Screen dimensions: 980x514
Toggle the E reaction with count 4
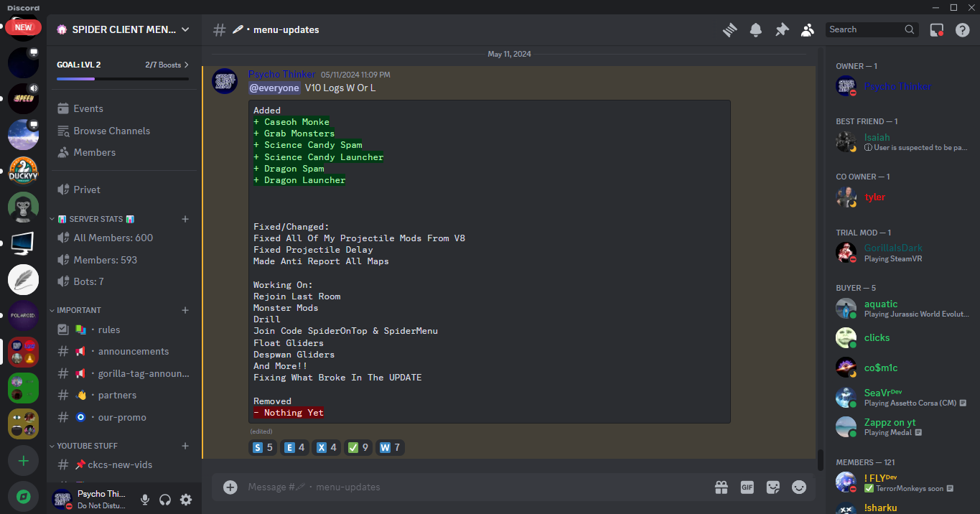tap(295, 447)
